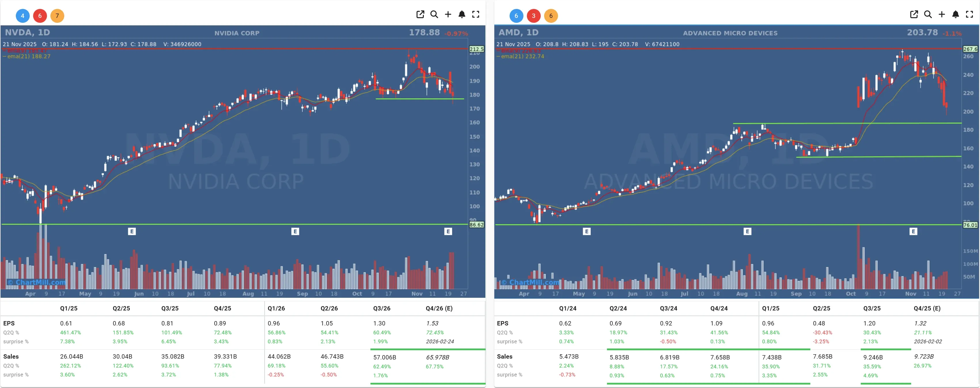Click the orange rating badge showing 7
Image resolution: width=980 pixels, height=388 pixels.
pos(57,16)
